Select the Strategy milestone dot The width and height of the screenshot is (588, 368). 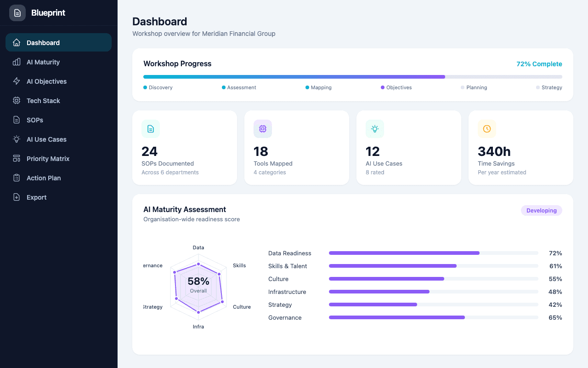(537, 87)
